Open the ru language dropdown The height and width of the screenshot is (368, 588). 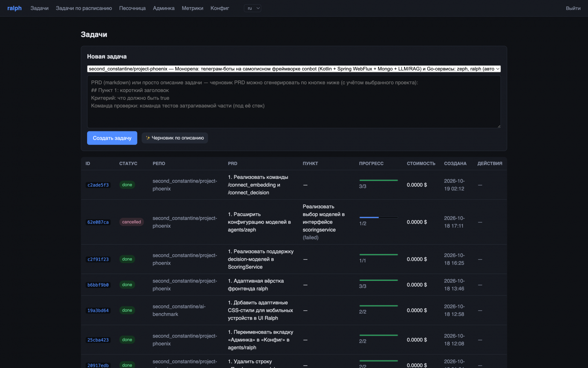click(253, 8)
